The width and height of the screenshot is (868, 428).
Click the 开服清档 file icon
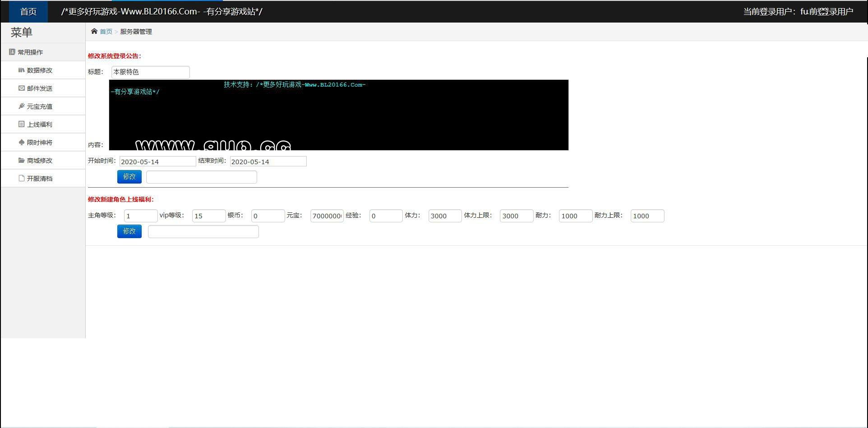(x=21, y=178)
